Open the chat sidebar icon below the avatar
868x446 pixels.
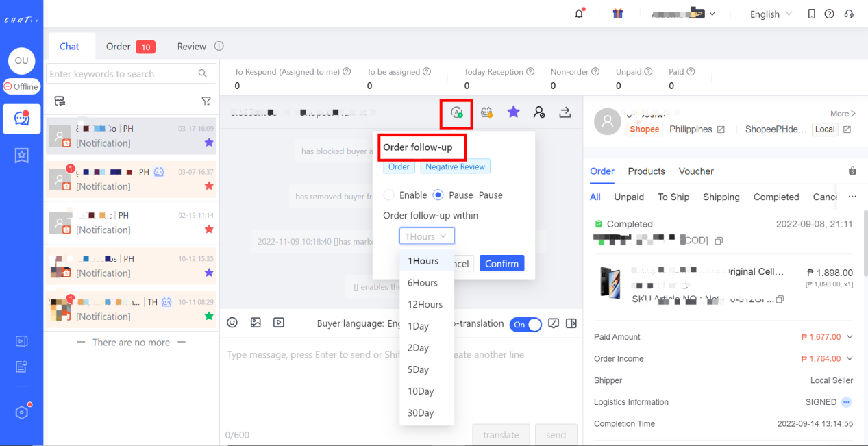[21, 119]
